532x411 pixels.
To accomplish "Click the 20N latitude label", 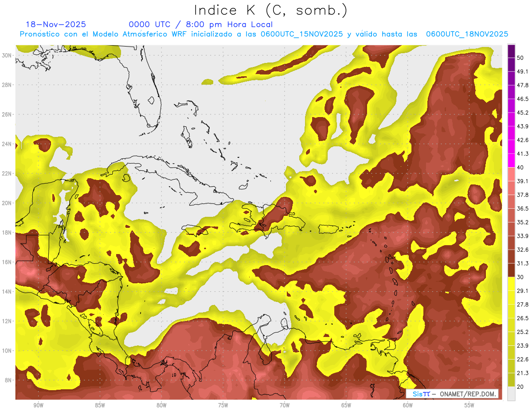I will (7, 203).
